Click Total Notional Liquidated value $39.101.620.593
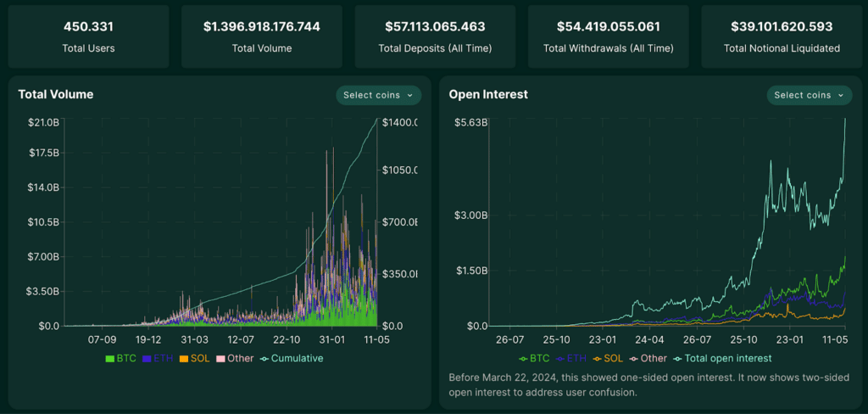 point(782,26)
